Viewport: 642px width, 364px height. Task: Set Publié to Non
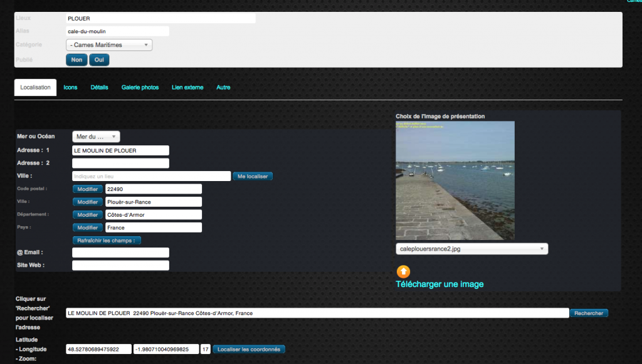pos(76,60)
